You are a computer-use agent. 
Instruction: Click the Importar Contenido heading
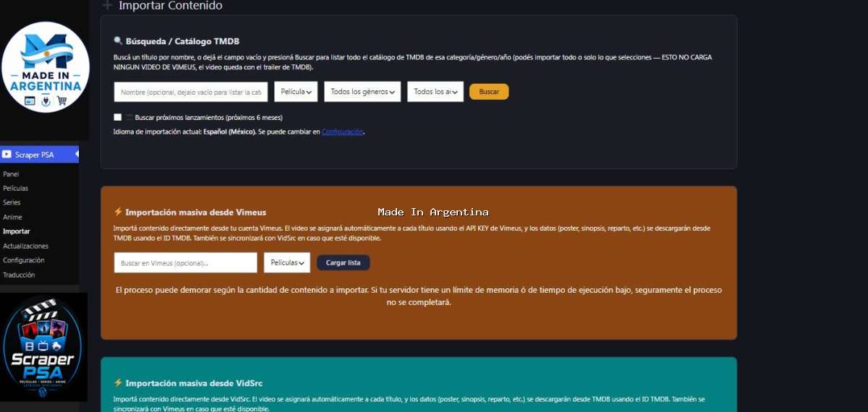click(x=171, y=5)
